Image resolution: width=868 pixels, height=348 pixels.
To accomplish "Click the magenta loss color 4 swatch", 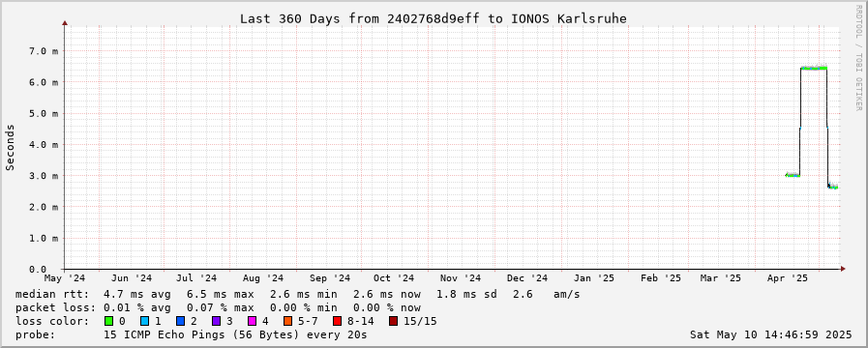I will [252, 321].
